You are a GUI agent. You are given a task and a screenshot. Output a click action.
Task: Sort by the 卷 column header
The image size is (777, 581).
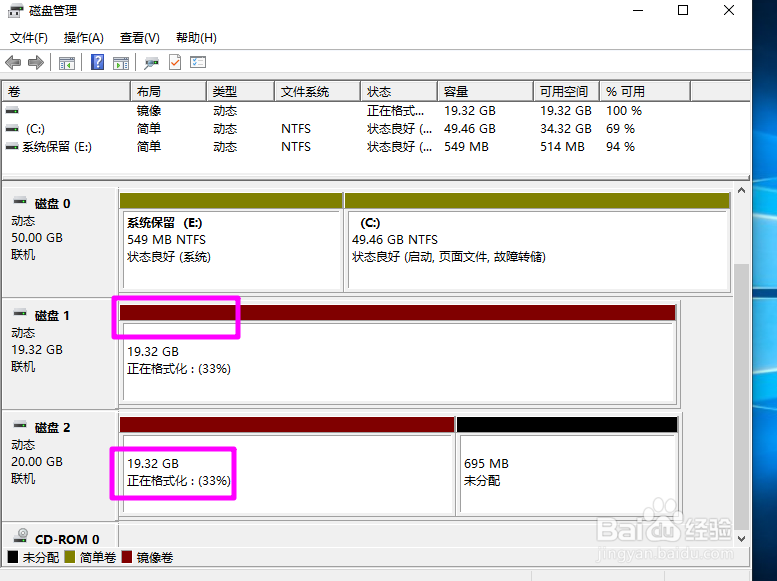[66, 92]
